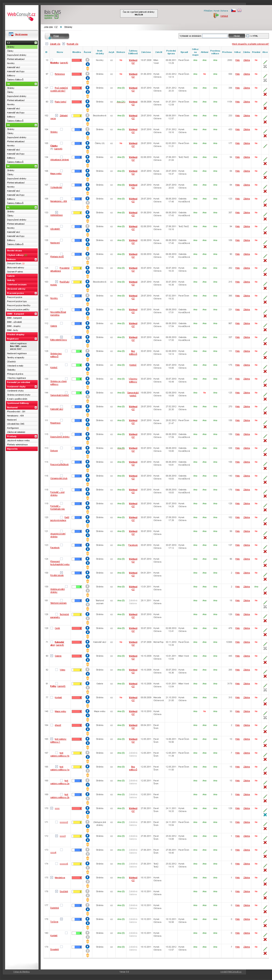Click the delete cross in Dvadetni row 179

click(265, 953)
